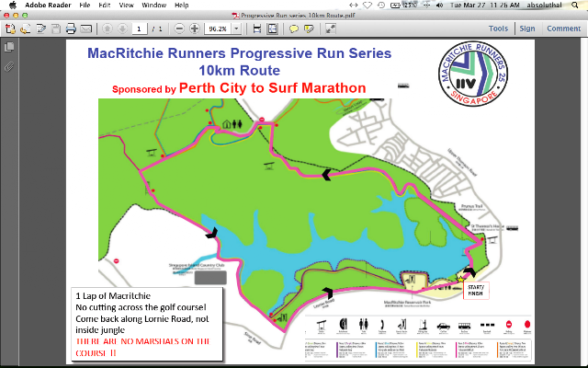
Task: Open the Apple menu
Action: click(x=13, y=5)
